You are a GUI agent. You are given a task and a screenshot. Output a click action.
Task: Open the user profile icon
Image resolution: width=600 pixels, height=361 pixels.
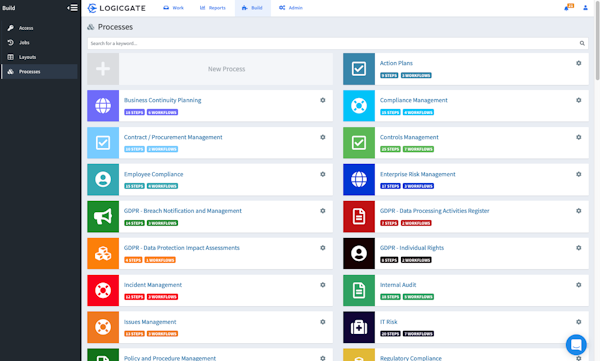(585, 8)
